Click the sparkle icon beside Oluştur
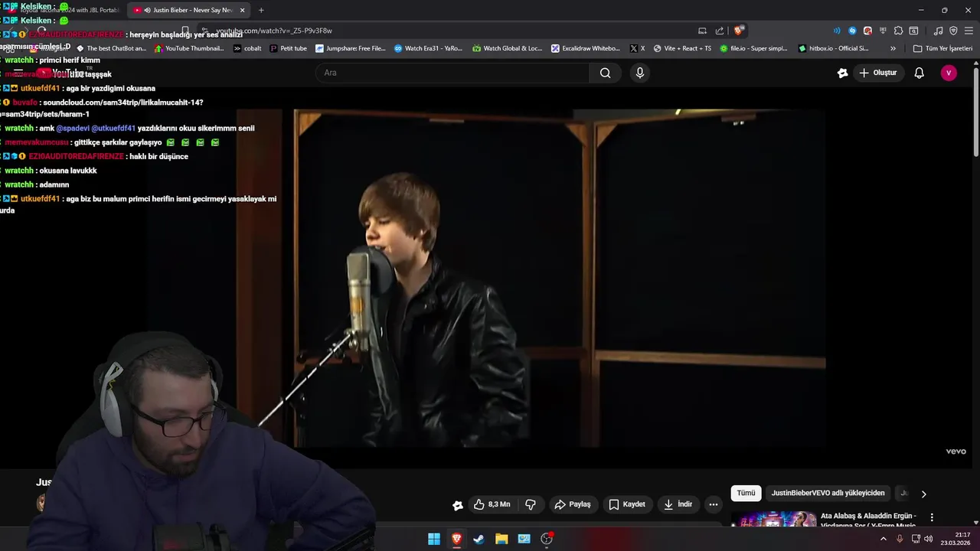The height and width of the screenshot is (551, 980). click(843, 73)
